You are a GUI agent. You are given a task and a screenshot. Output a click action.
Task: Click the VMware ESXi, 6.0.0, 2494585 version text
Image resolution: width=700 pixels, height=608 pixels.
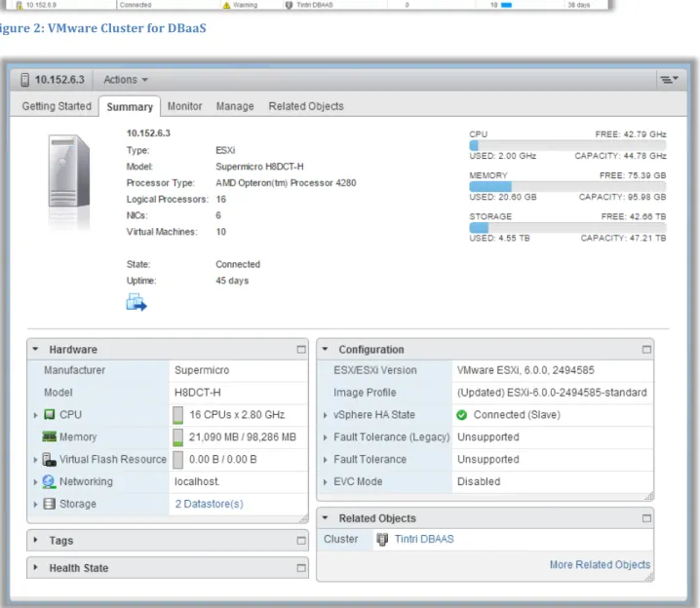(525, 370)
